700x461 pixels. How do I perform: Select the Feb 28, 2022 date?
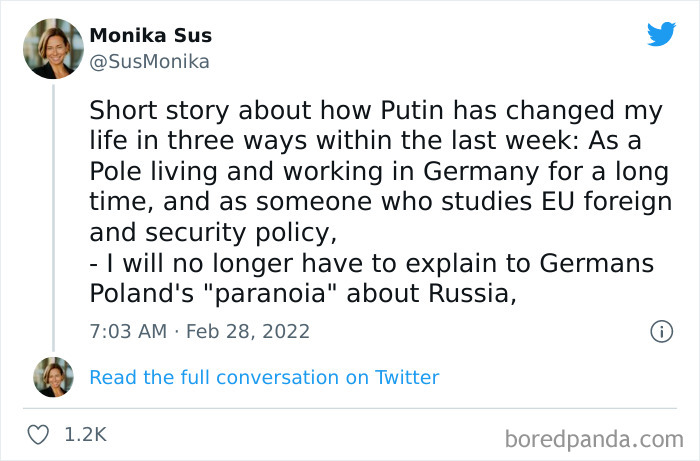pyautogui.click(x=249, y=331)
